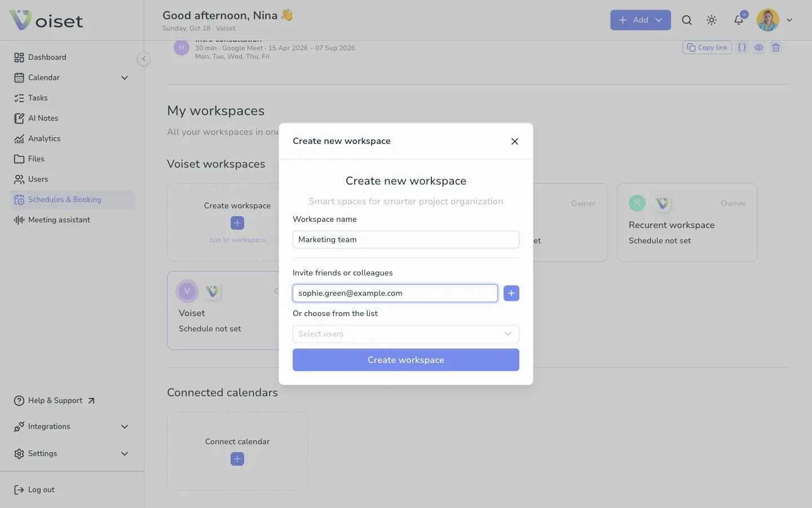This screenshot has width=812, height=508.
Task: Open Nina's profile avatar
Action: (x=767, y=20)
